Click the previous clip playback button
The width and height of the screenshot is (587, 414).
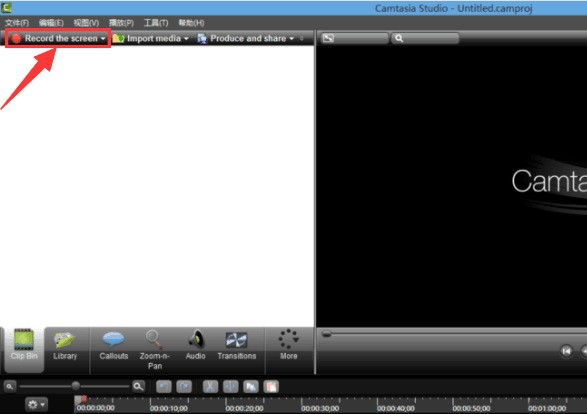click(x=566, y=351)
